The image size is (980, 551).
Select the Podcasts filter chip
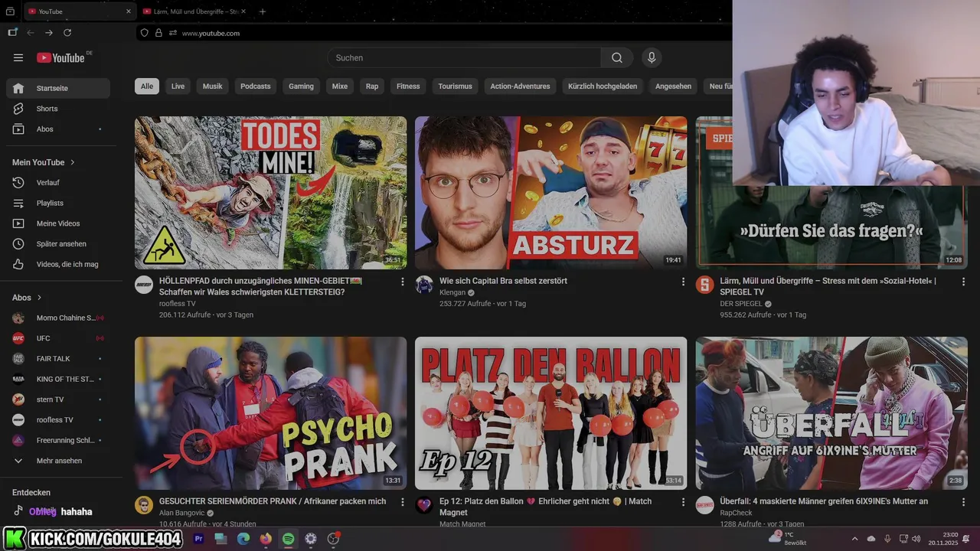pyautogui.click(x=256, y=86)
